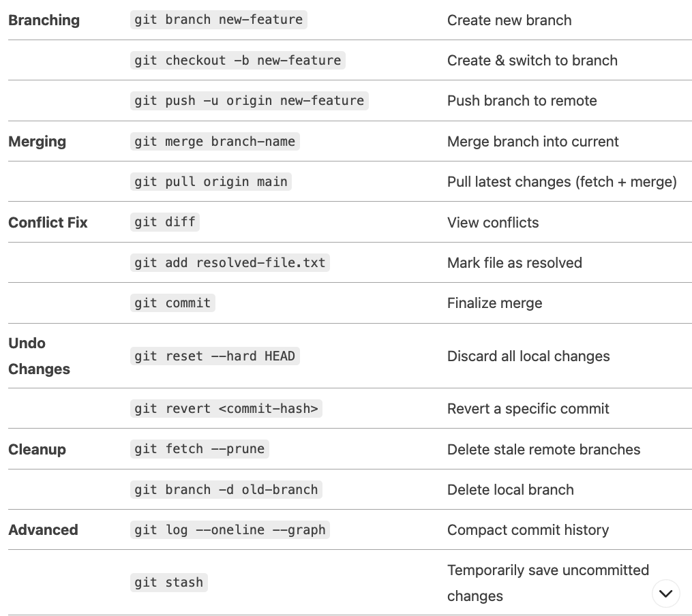Select the git stash code block
The height and width of the screenshot is (616, 692).
(x=168, y=583)
